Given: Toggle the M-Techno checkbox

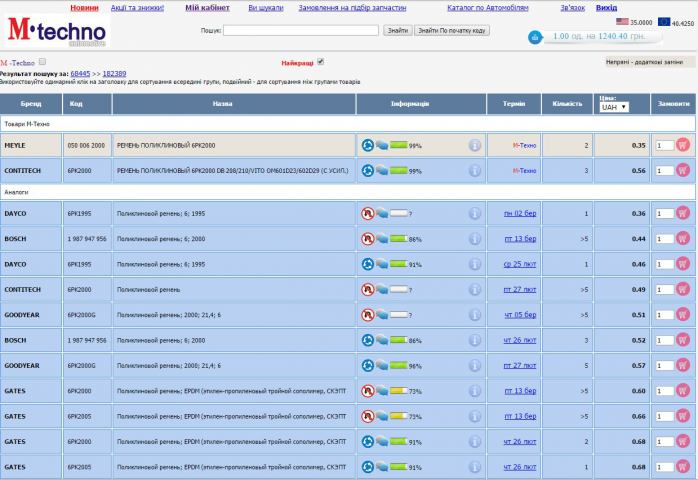Looking at the screenshot, I should click(x=42, y=61).
